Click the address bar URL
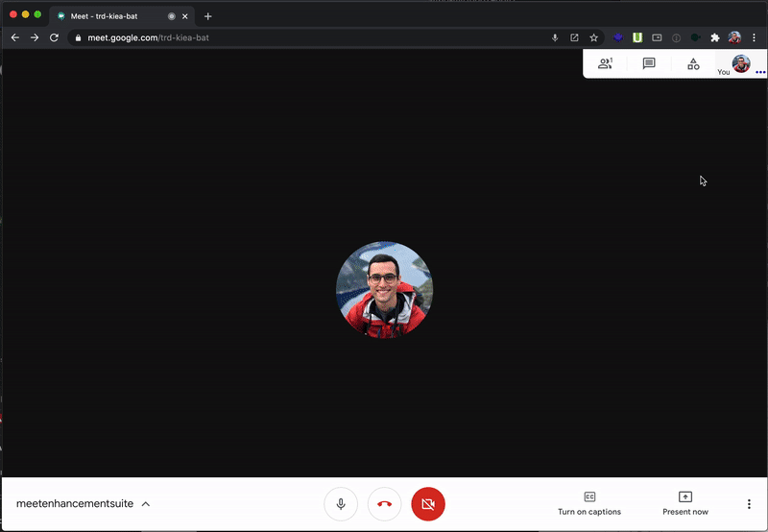Image resolution: width=768 pixels, height=532 pixels. [x=149, y=37]
